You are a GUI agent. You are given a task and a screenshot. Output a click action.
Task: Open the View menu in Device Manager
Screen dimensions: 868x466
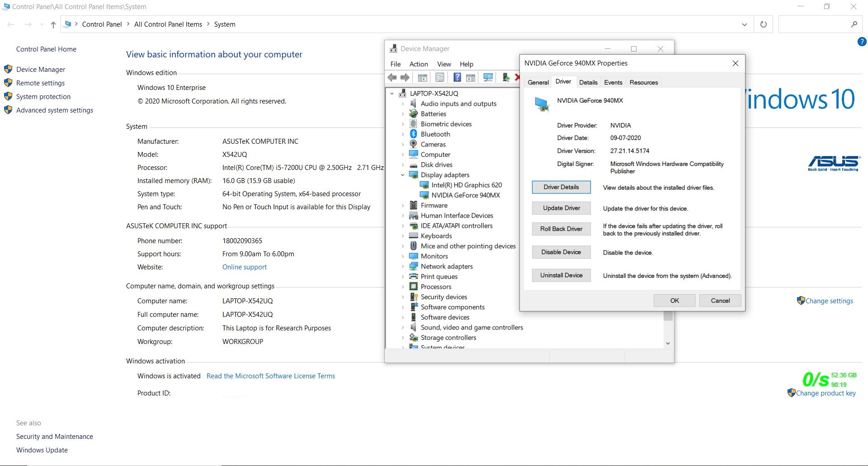[444, 64]
